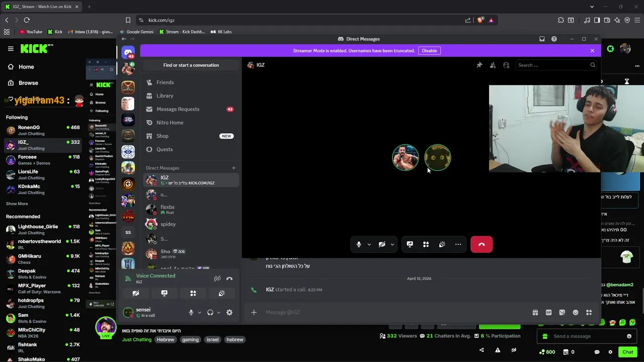This screenshot has height=362, width=644.
Task: Start an activity from call controls
Action: pyautogui.click(x=426, y=244)
